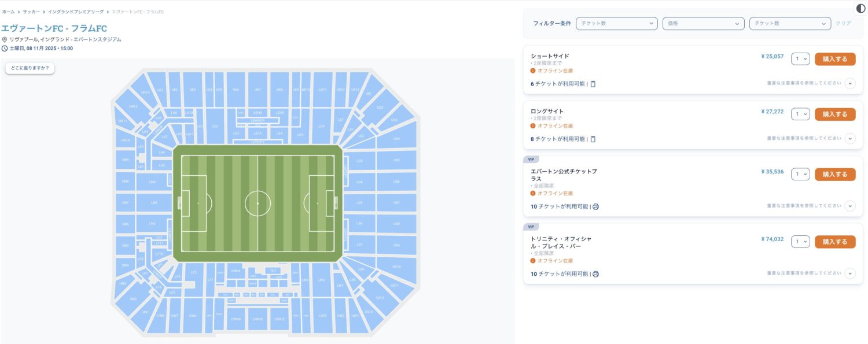
Task: Open quantity dropdown for ショートサイド ticket
Action: 800,59
